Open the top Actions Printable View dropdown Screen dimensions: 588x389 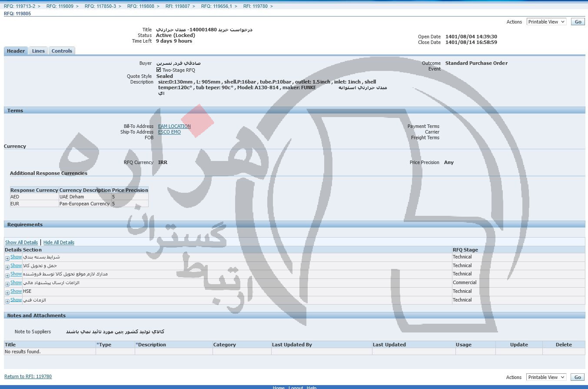(x=546, y=22)
